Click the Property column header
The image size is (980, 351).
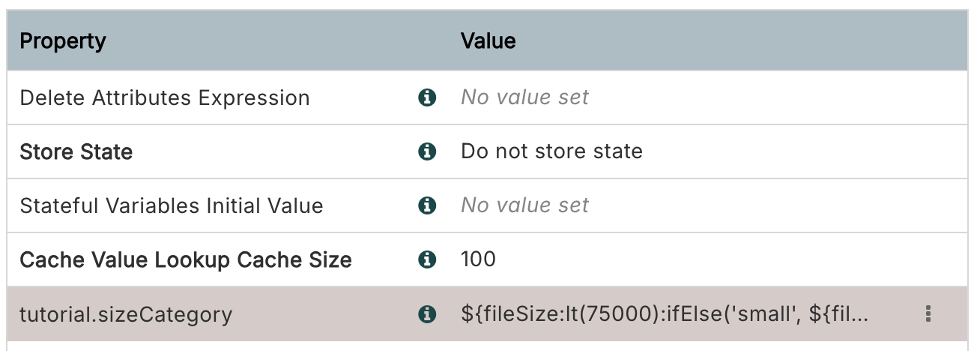pos(63,40)
